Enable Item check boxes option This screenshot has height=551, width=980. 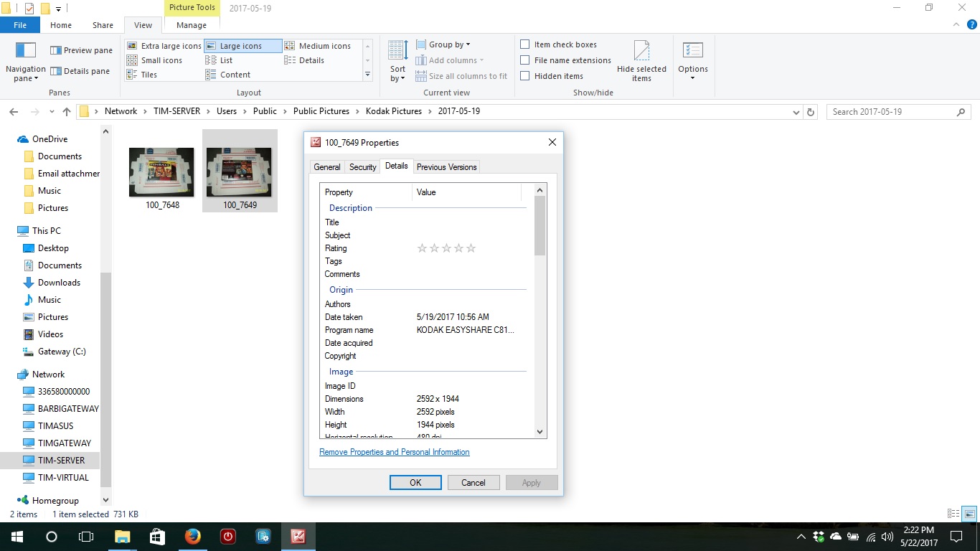(525, 44)
